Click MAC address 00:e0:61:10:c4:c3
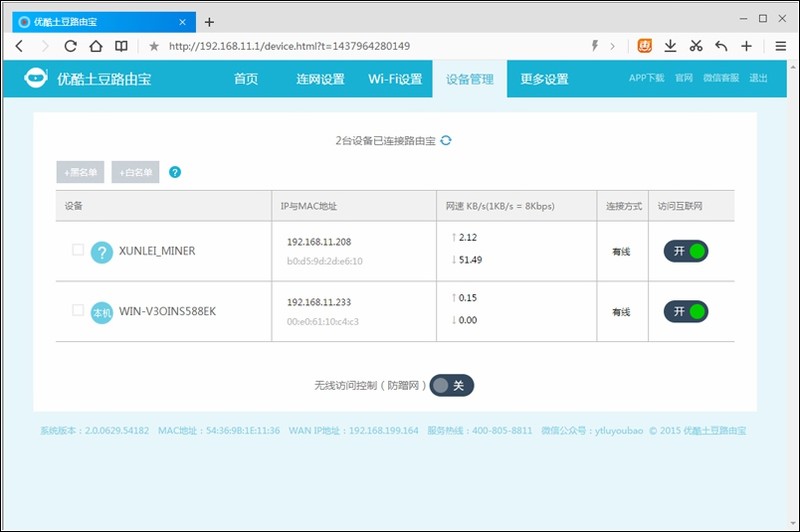This screenshot has width=800, height=532. pyautogui.click(x=322, y=321)
